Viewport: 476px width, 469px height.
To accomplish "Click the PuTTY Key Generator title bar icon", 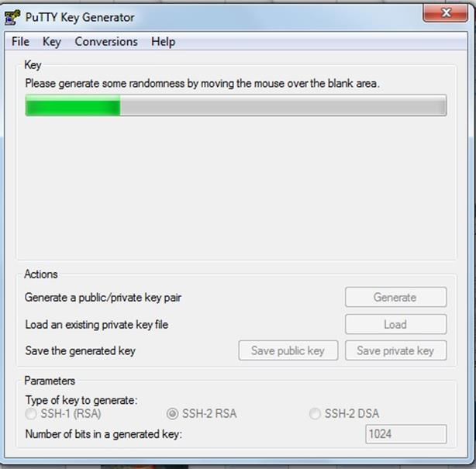I will coord(12,17).
